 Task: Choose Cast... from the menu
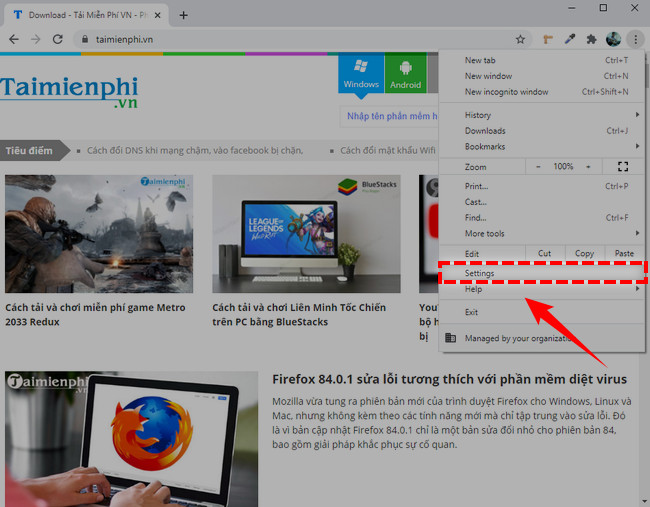[542, 202]
